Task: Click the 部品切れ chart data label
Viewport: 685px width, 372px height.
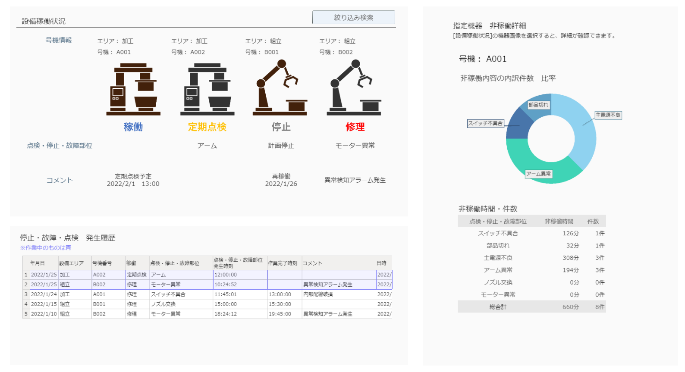Action: tap(538, 105)
